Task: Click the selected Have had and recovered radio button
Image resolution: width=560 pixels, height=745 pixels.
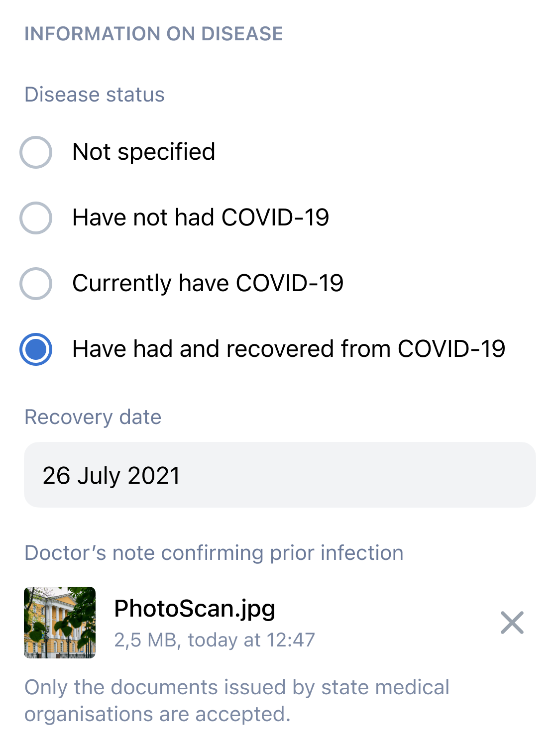Action: [36, 349]
